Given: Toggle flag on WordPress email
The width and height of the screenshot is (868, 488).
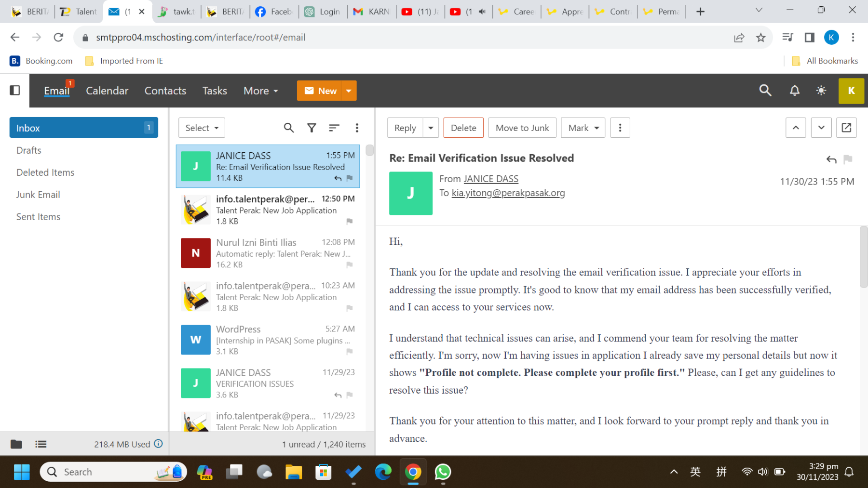Looking at the screenshot, I should coord(350,352).
